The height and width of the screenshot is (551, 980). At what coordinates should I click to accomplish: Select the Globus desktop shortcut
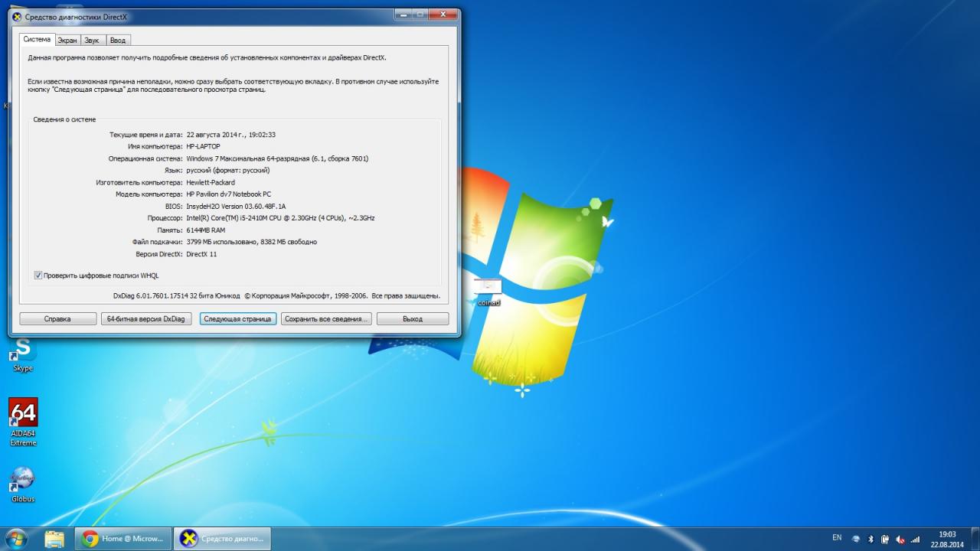click(23, 484)
